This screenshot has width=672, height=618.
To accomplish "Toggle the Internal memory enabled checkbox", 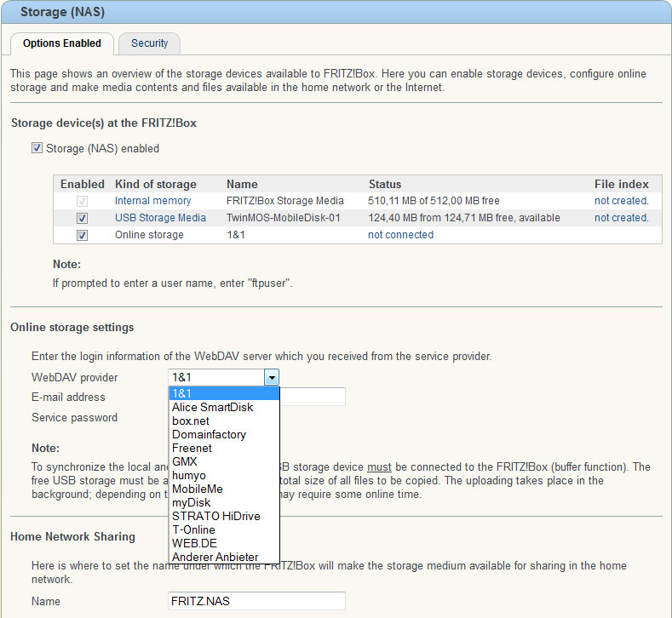I will pos(82,201).
